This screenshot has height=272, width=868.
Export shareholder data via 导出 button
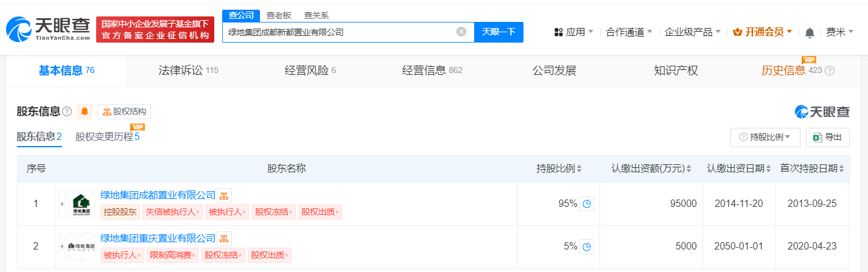coord(827,137)
